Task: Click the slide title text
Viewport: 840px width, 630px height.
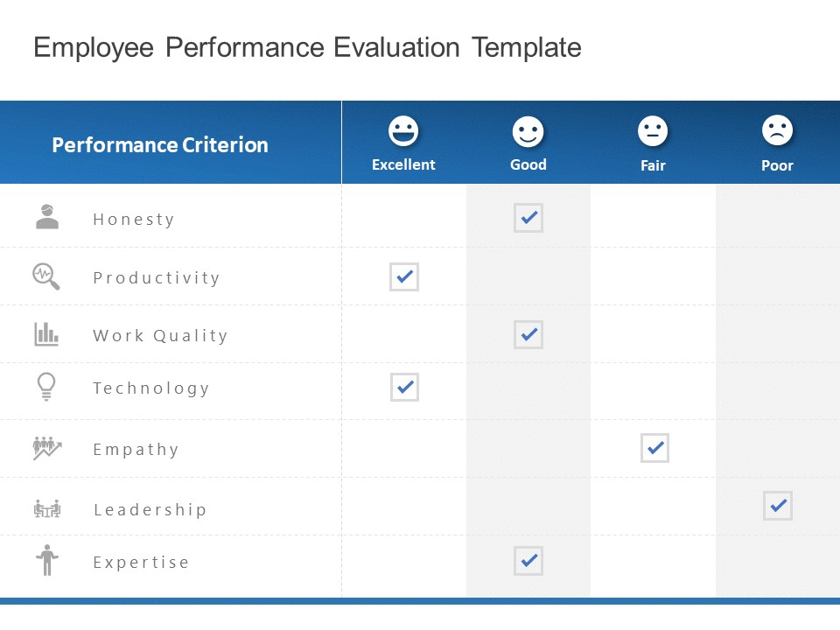Action: click(307, 47)
